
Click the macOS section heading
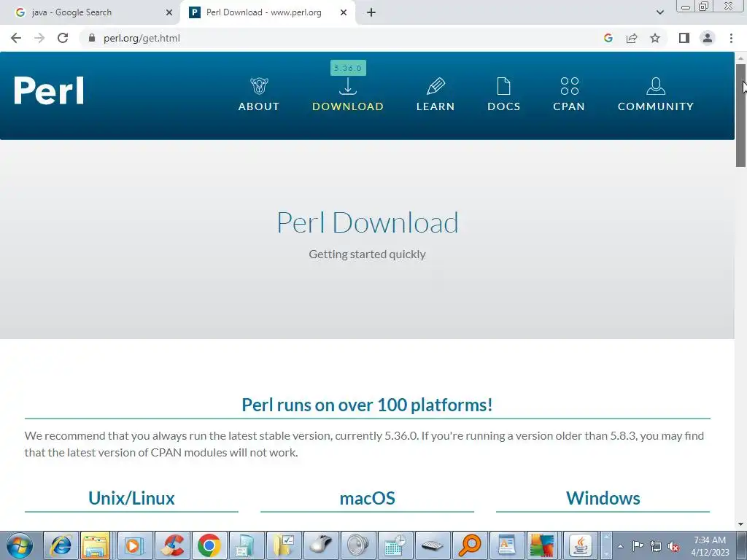click(368, 498)
